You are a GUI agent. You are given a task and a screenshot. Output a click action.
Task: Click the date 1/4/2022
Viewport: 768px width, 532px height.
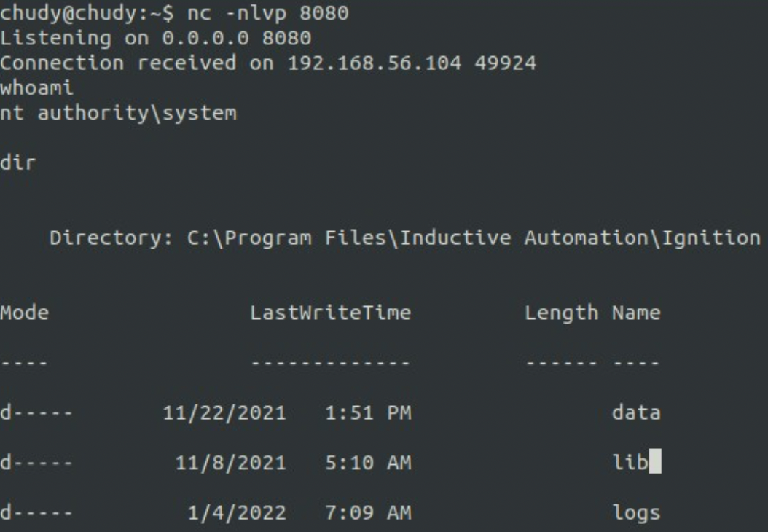238,512
